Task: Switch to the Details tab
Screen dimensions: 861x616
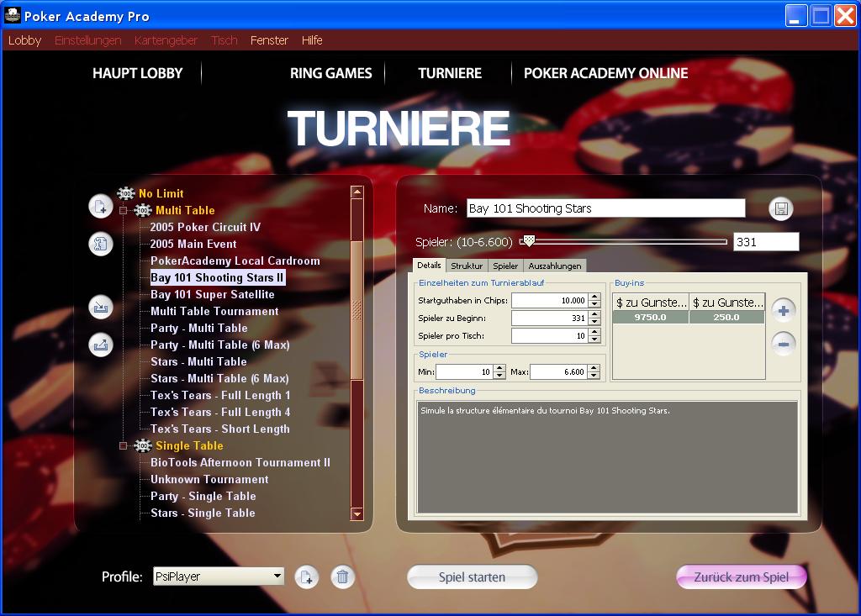Action: click(x=429, y=266)
